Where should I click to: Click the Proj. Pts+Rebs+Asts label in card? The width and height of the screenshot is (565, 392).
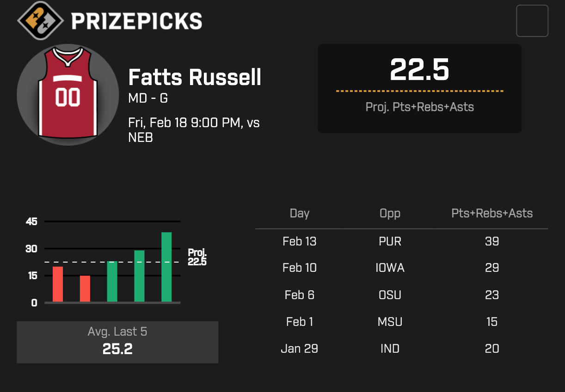(419, 107)
